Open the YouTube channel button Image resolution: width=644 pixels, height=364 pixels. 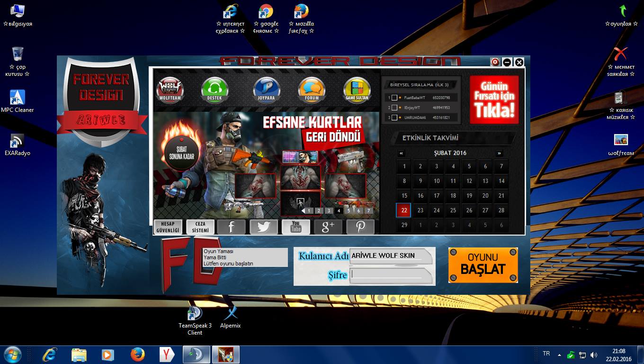pyautogui.click(x=296, y=227)
